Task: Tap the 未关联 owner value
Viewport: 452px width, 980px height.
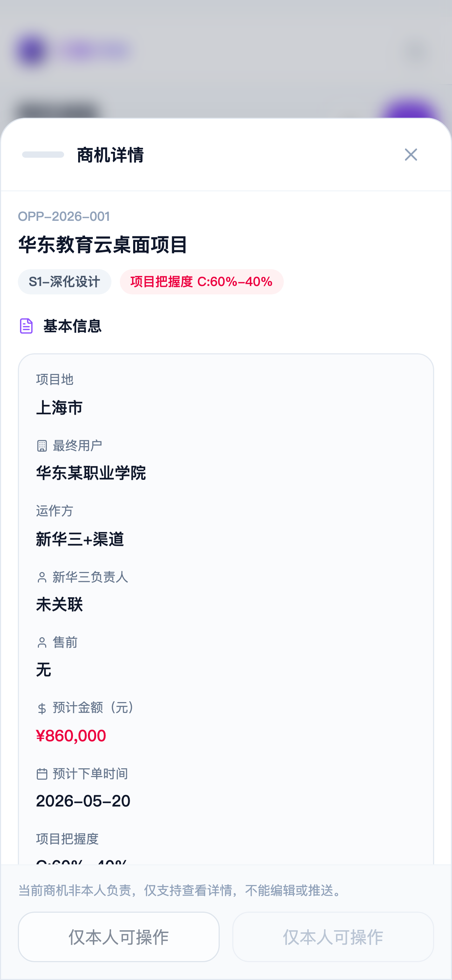Action: (x=59, y=605)
